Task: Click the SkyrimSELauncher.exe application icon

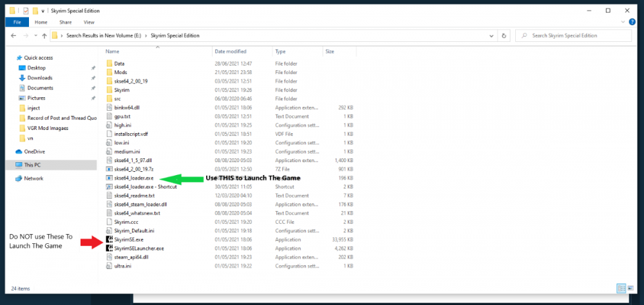Action: (109, 248)
